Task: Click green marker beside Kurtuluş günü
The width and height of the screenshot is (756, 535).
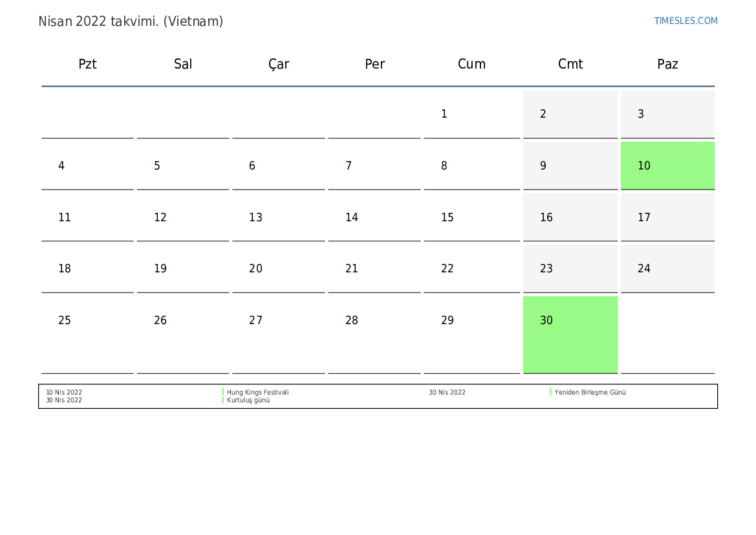Action: [x=222, y=400]
